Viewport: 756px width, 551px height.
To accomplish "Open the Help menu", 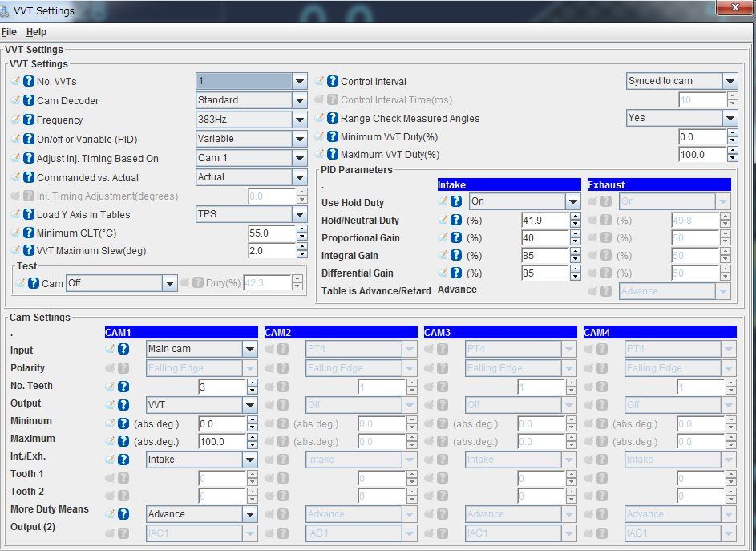I will click(36, 32).
